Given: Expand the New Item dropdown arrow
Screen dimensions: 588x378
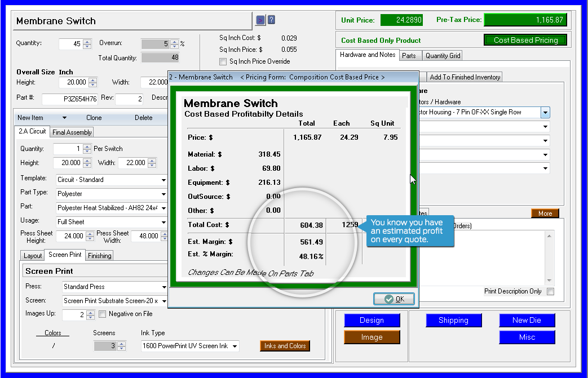Looking at the screenshot, I should (x=64, y=118).
